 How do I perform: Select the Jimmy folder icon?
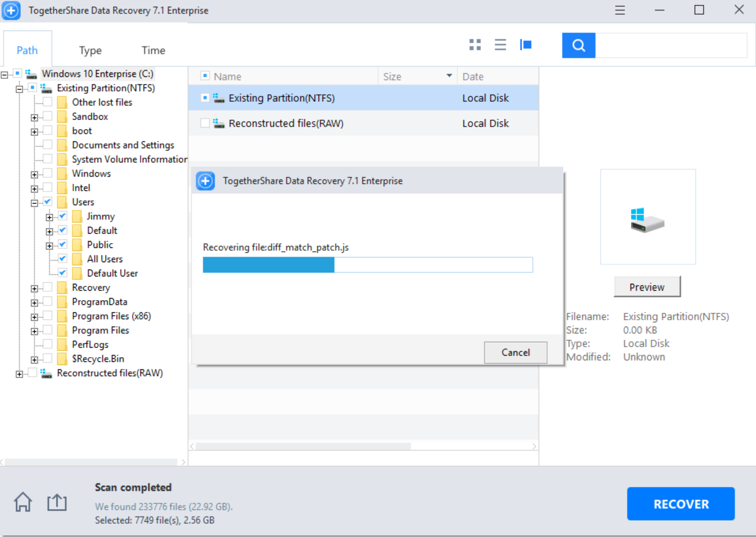coord(77,216)
